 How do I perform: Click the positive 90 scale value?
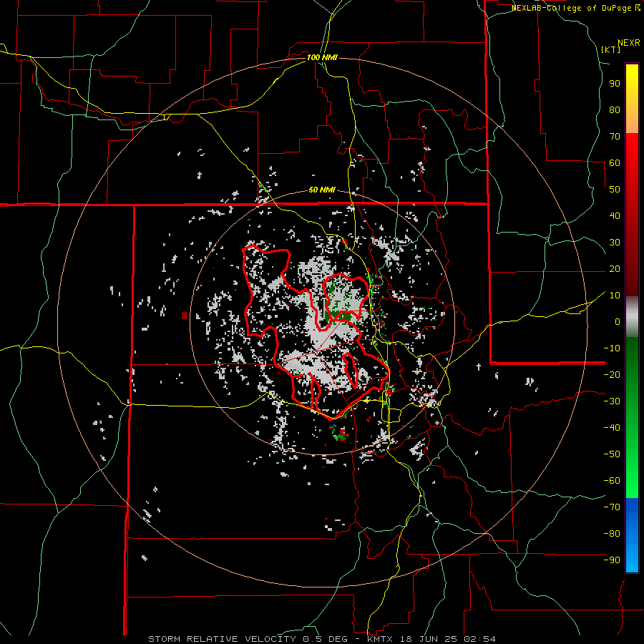coord(615,84)
